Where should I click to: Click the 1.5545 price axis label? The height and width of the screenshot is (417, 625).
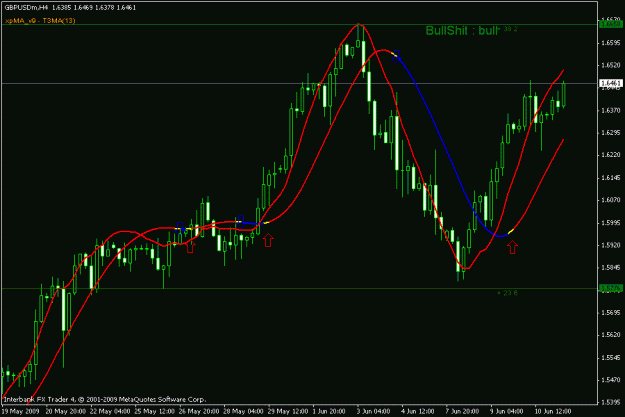pos(611,358)
